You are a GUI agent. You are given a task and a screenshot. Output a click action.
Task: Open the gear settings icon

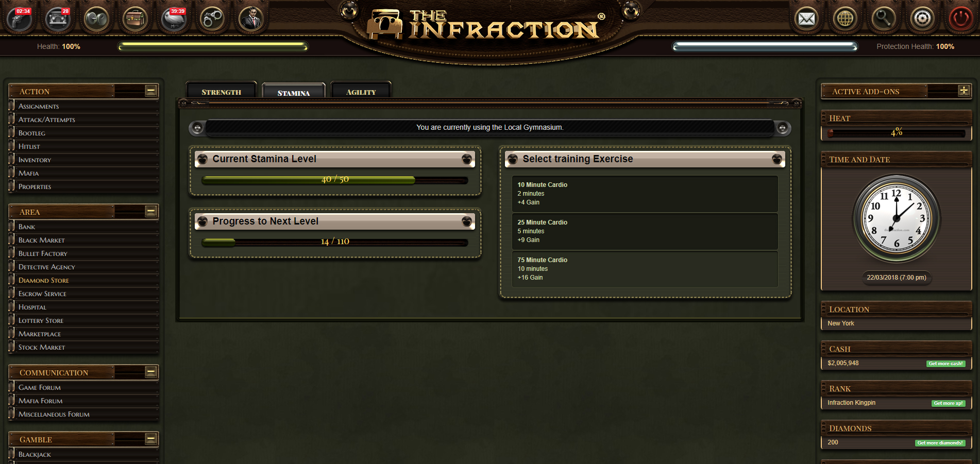922,19
